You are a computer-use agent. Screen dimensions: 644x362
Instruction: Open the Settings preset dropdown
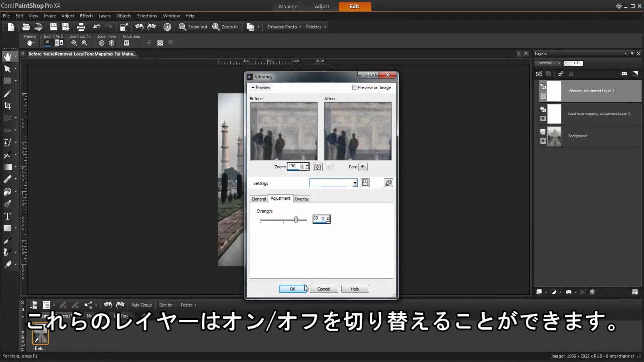pyautogui.click(x=355, y=183)
